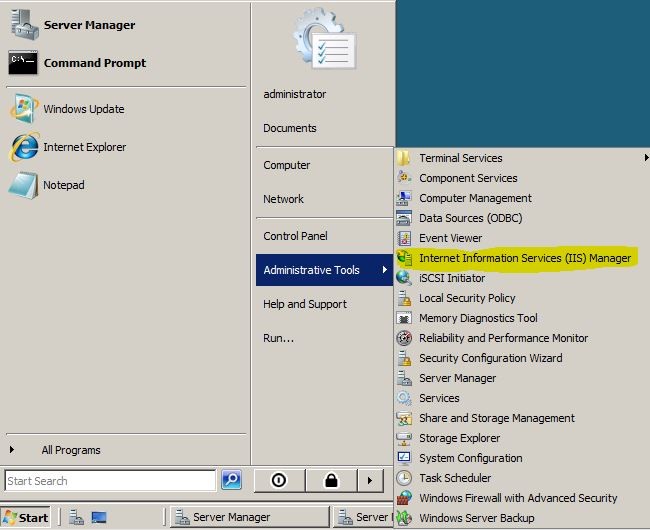
Task: Click the Reliability and Performance Monitor icon
Action: 404,338
